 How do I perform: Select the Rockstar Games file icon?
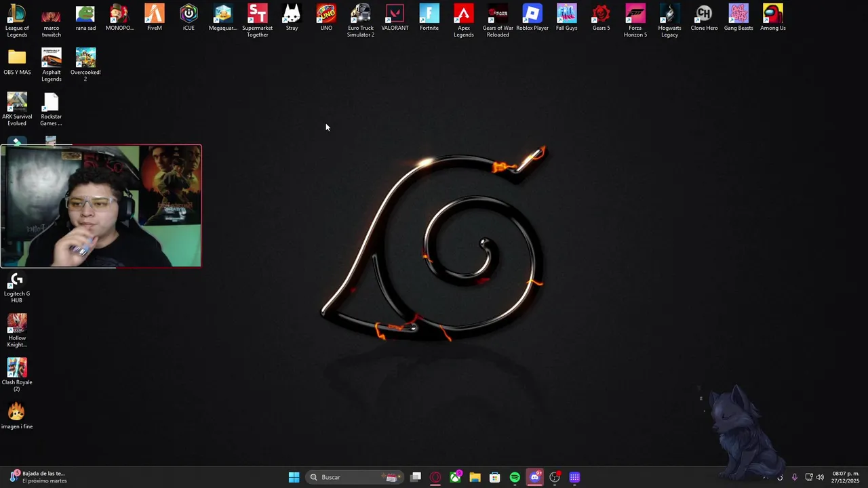point(51,109)
